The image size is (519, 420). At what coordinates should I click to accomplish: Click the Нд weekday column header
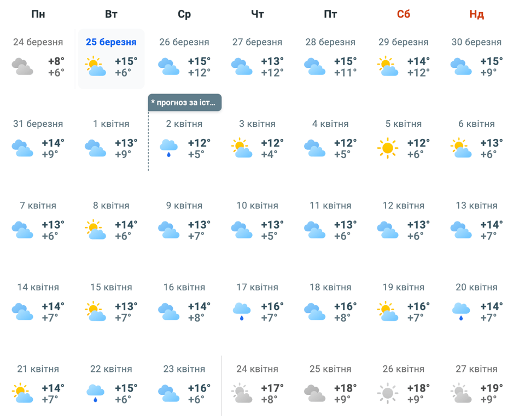pyautogui.click(x=476, y=14)
